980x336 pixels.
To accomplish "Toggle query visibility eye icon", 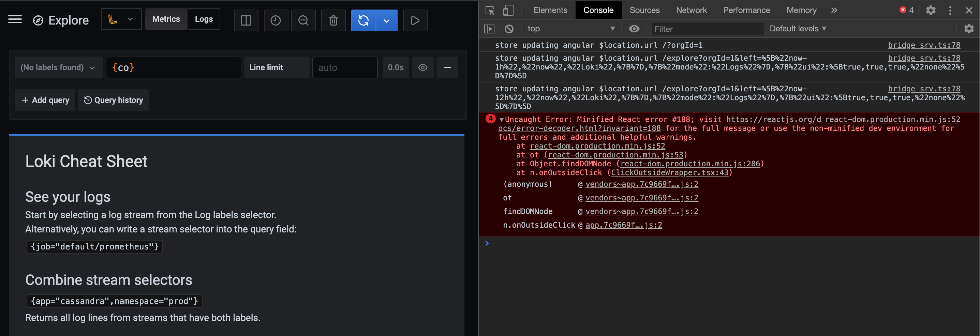I will click(423, 68).
